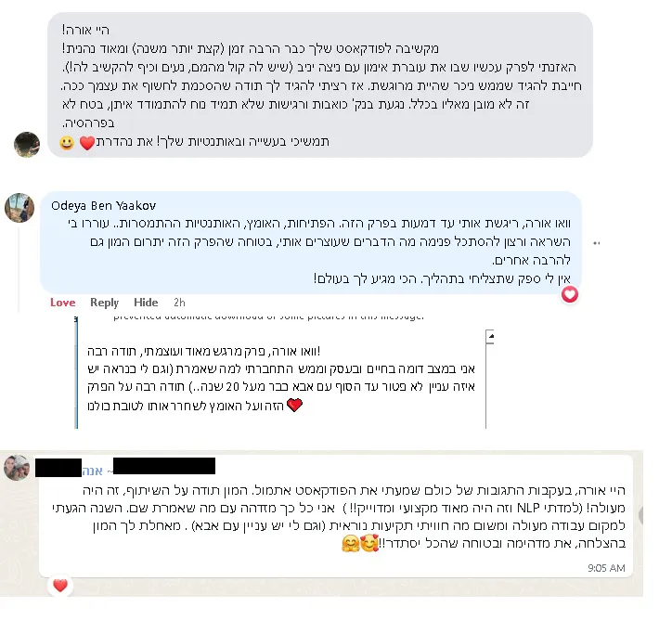Click the smiley emoji in the top message
The image size is (672, 620).
(67, 143)
